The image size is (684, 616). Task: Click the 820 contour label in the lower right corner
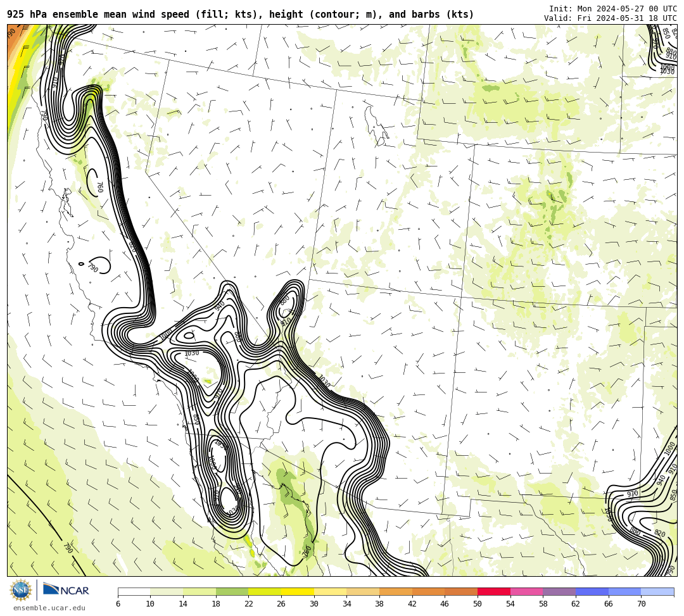click(659, 533)
